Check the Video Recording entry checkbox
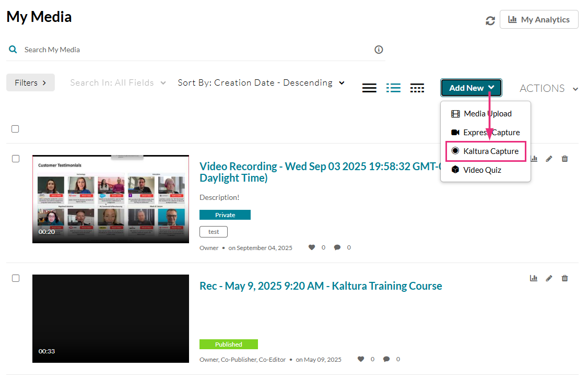Screen dimensions: 588x380 [x=16, y=159]
